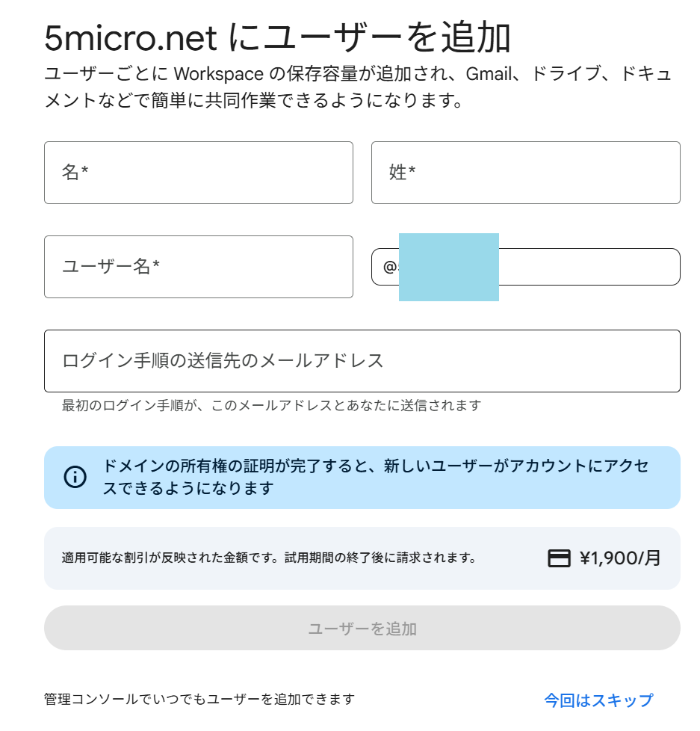Click the credit card icon beside price

coord(559,558)
